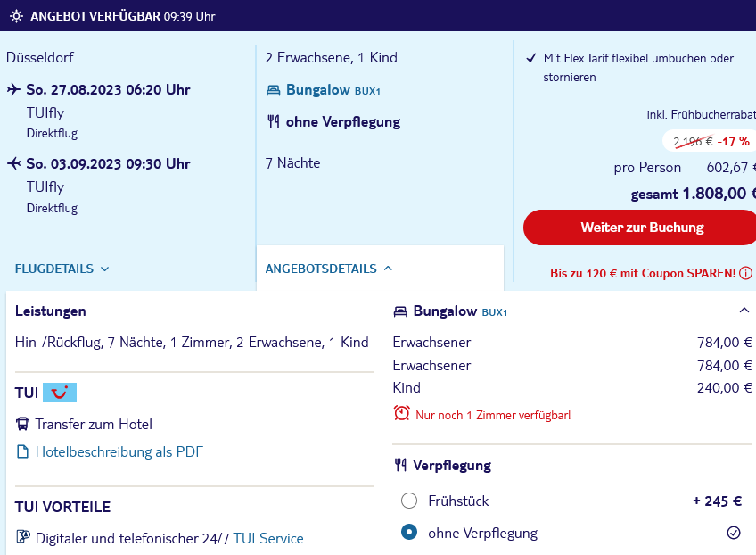Click the alarm clock availability icon

coord(401,414)
